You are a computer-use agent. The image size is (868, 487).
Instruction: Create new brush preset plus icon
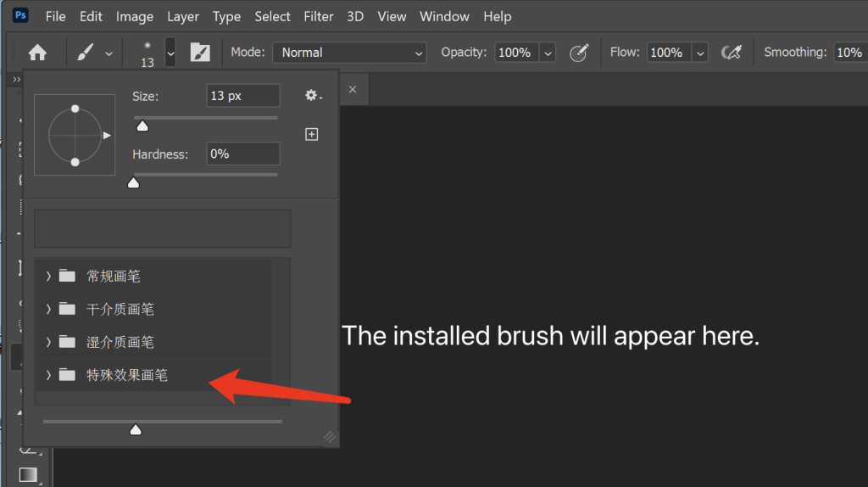pos(312,134)
